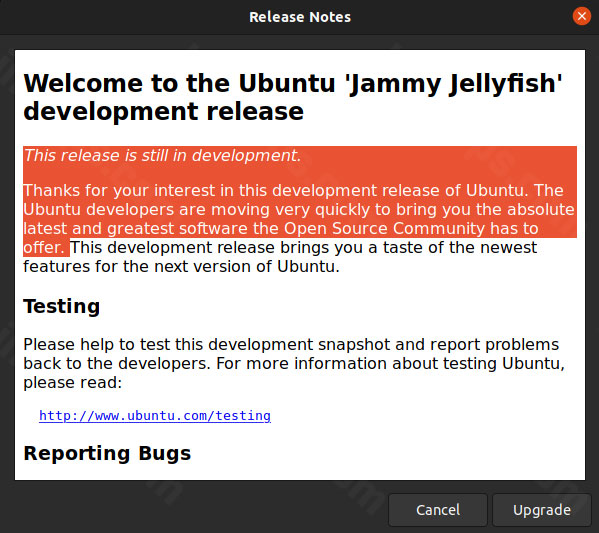Image resolution: width=599 pixels, height=533 pixels.
Task: Click the Testing section heading
Action: point(62,306)
